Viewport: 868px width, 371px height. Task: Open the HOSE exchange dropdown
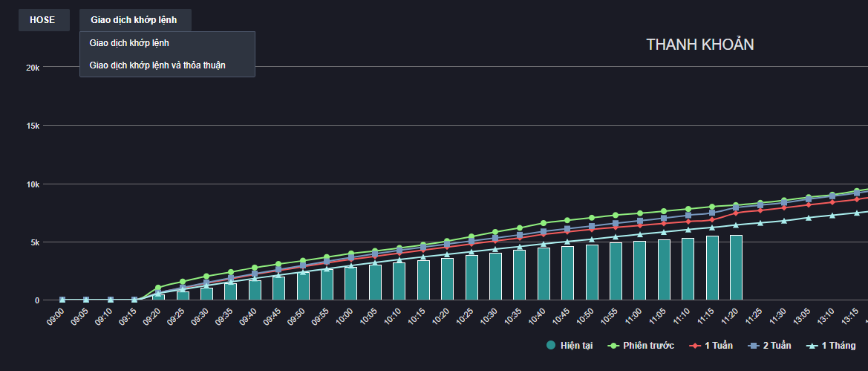click(43, 20)
